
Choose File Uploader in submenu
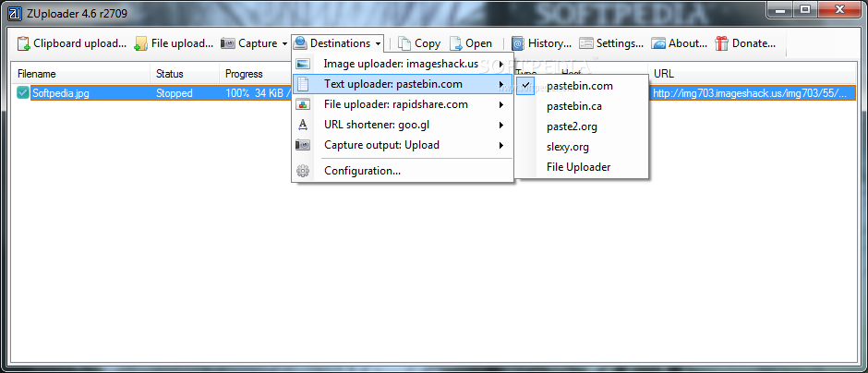(581, 167)
